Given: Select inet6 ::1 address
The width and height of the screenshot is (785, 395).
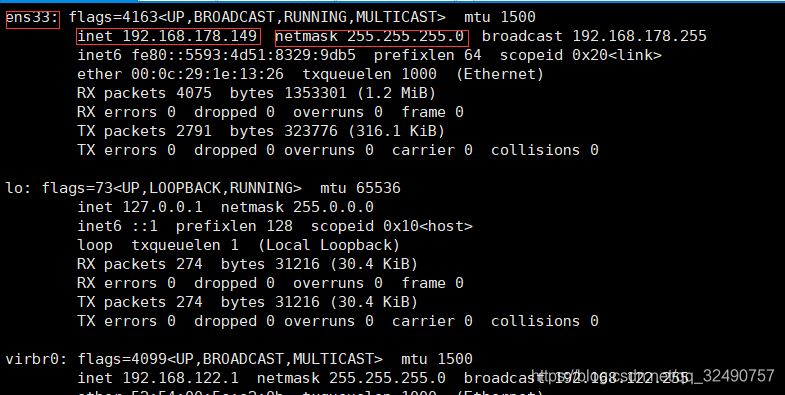Looking at the screenshot, I should coord(118,226).
